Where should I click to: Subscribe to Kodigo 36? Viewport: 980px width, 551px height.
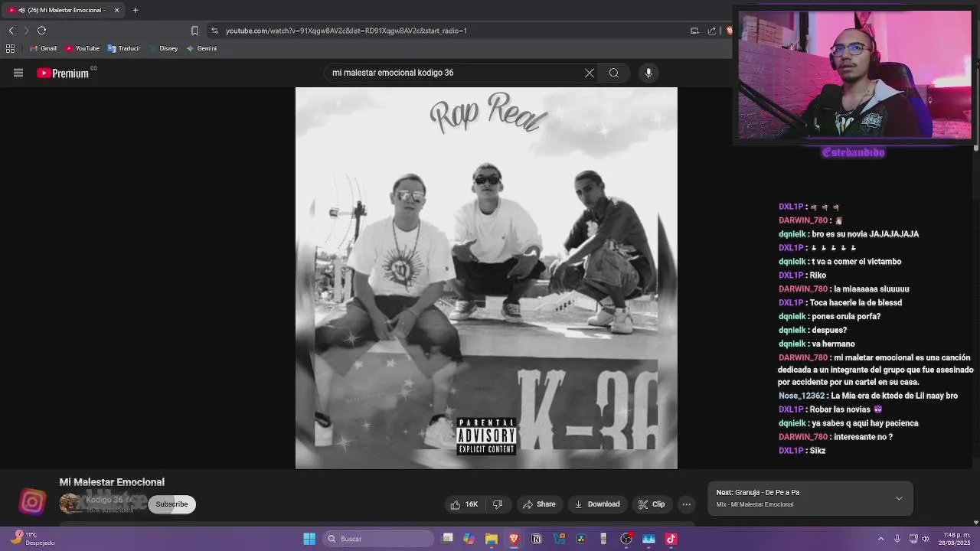[x=171, y=504]
